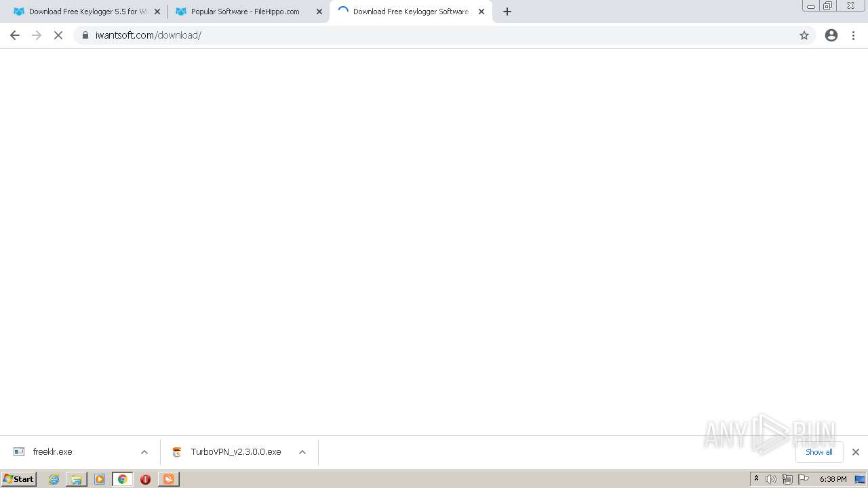Open the volume speaker tray icon

(771, 479)
